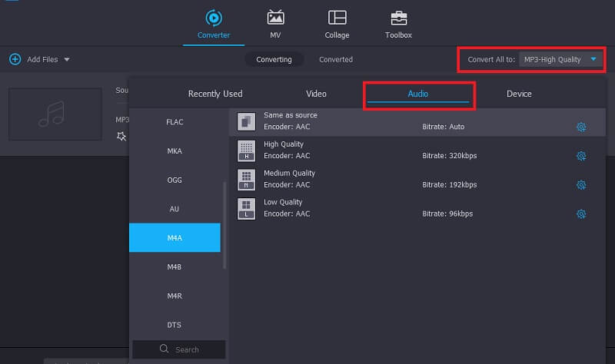This screenshot has width=615, height=364.
Task: Click the star wand effect icon
Action: point(121,136)
